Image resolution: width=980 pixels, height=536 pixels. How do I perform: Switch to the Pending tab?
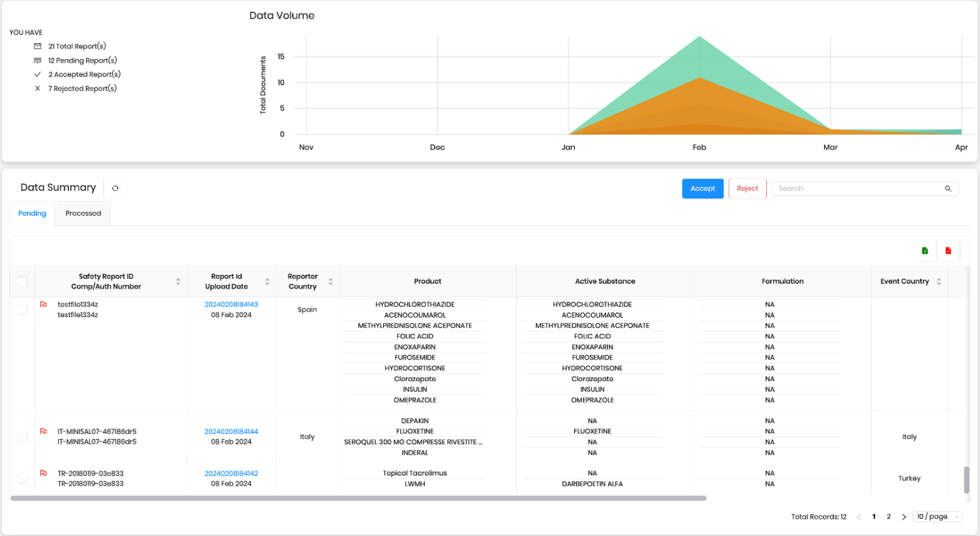(32, 214)
